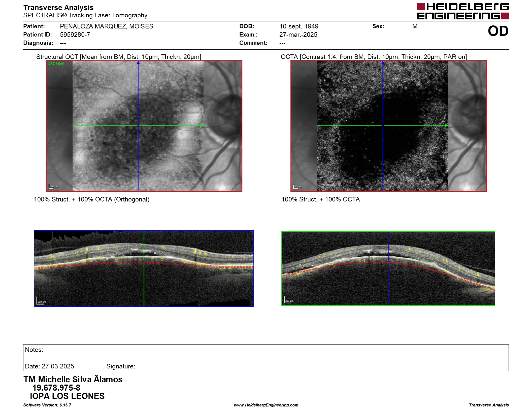Image resolution: width=532 pixels, height=411 pixels.
Task: Click the scale bar in the blue-framed B-scan
Action: (41, 301)
